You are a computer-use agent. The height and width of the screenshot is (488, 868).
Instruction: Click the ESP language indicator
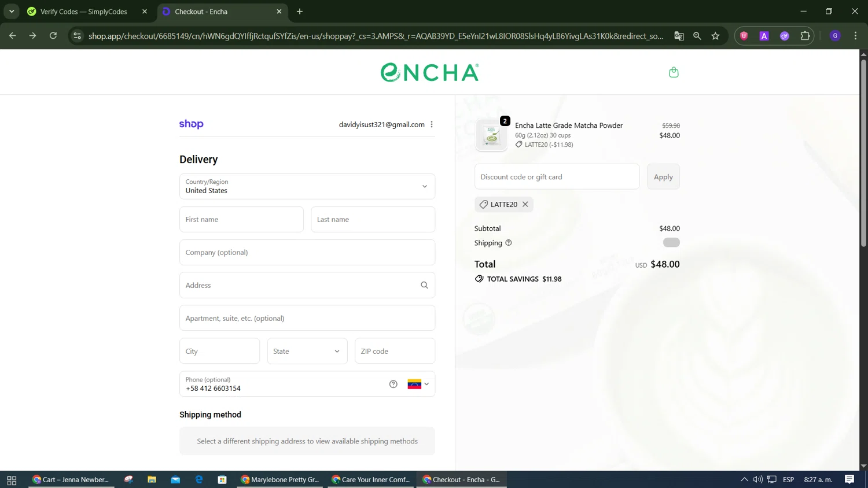(x=788, y=480)
